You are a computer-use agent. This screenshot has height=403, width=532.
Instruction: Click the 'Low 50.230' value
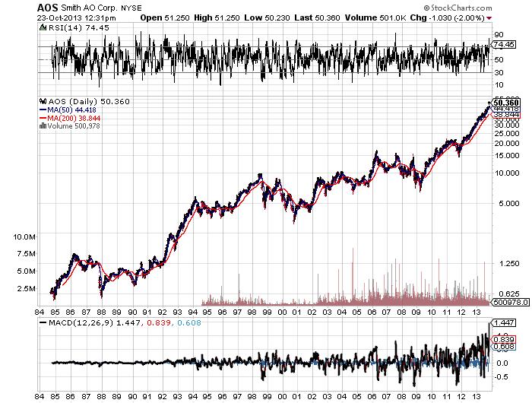(x=267, y=18)
